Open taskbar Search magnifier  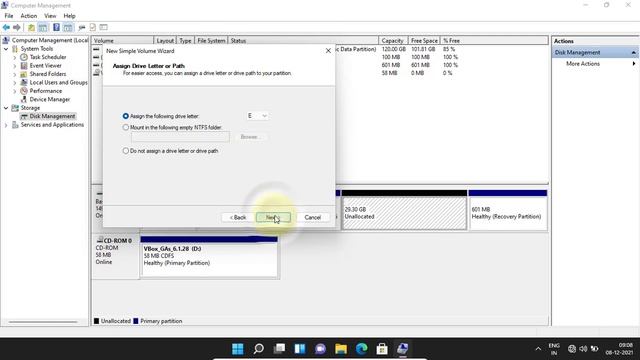(258, 349)
